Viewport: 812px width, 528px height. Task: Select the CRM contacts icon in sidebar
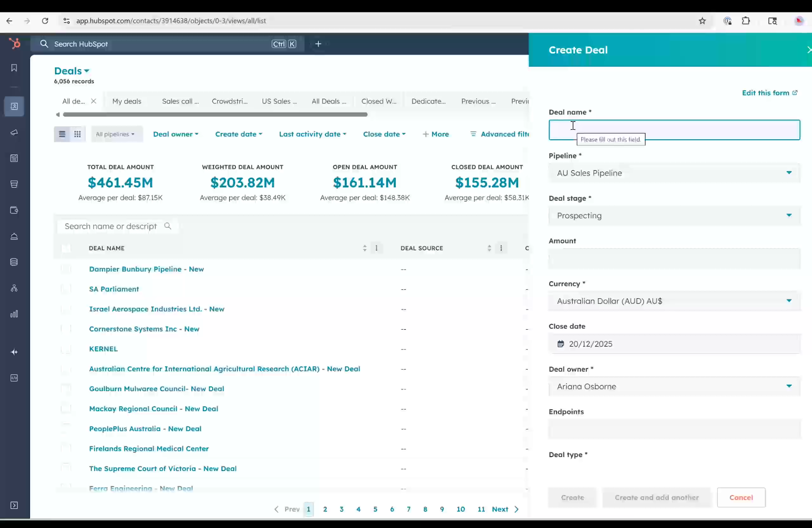[x=14, y=106]
